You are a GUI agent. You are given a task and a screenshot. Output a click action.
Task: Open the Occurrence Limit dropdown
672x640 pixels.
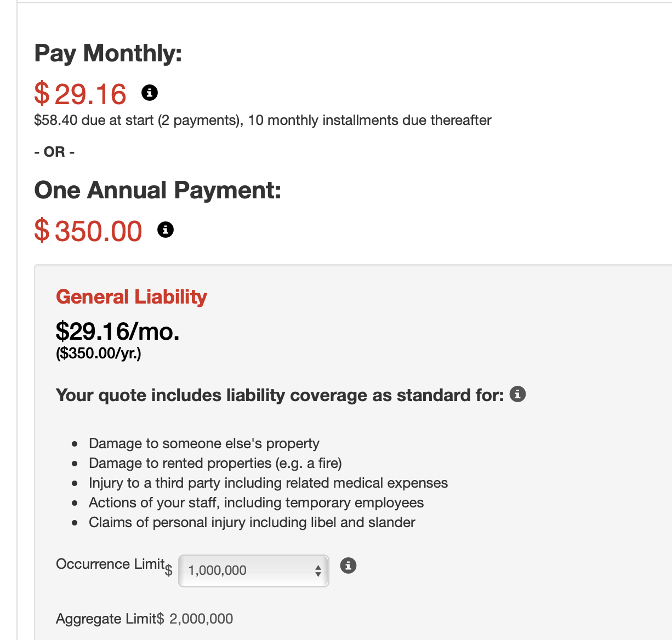click(254, 570)
